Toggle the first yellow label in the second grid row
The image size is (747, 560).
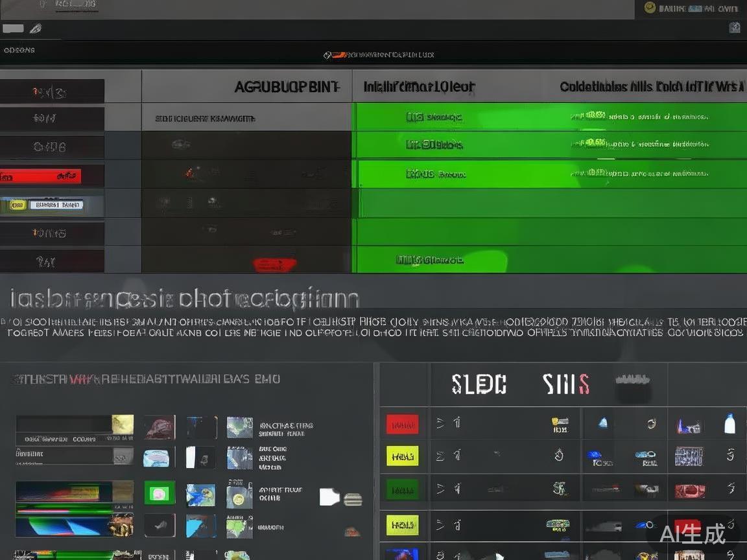click(x=402, y=456)
